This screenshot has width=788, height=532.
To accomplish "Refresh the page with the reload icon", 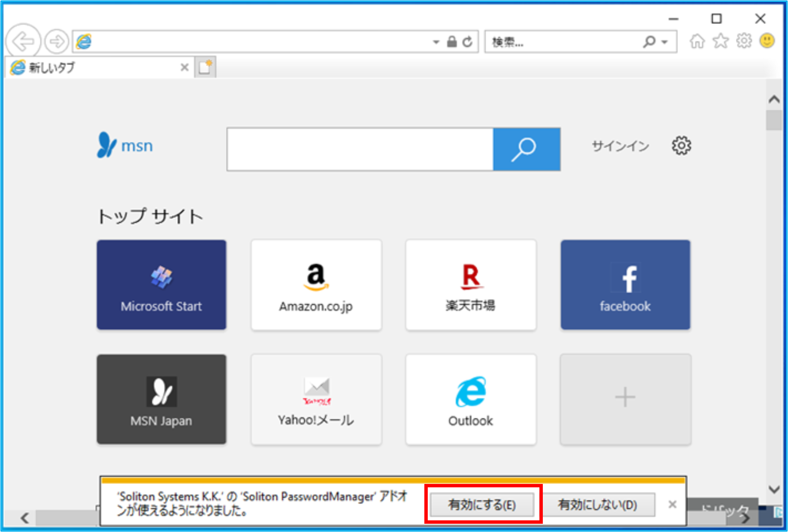I will [468, 42].
